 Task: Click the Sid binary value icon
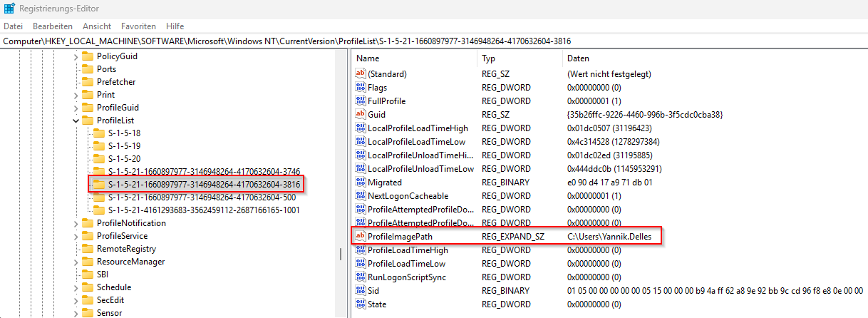pyautogui.click(x=360, y=291)
